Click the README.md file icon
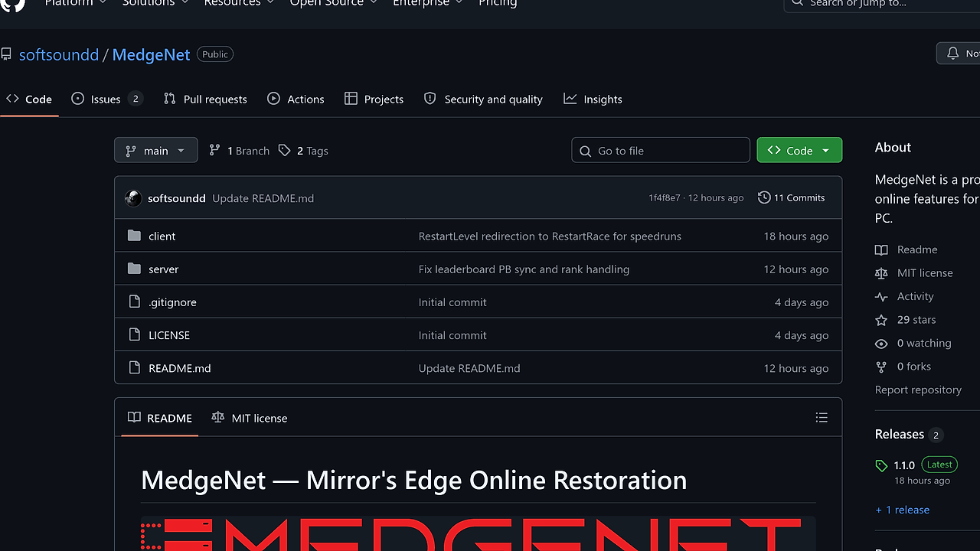 135,367
